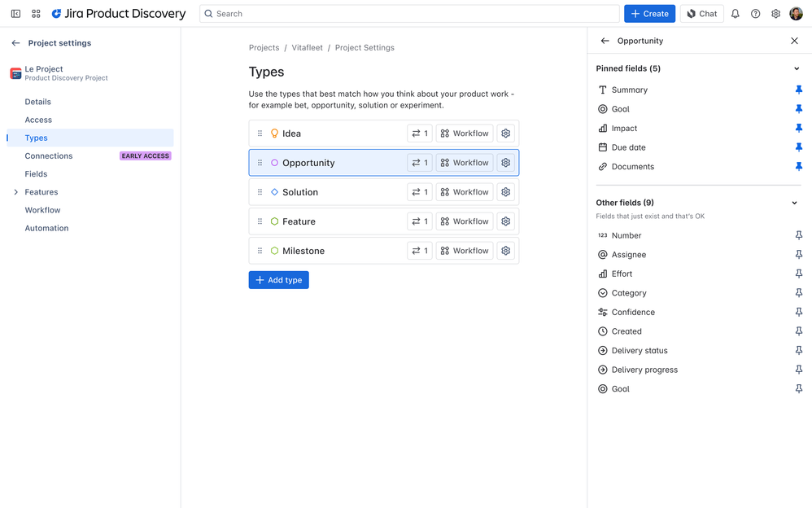Viewport: 812px width, 508px height.
Task: Collapse the Other fields section
Action: click(795, 203)
